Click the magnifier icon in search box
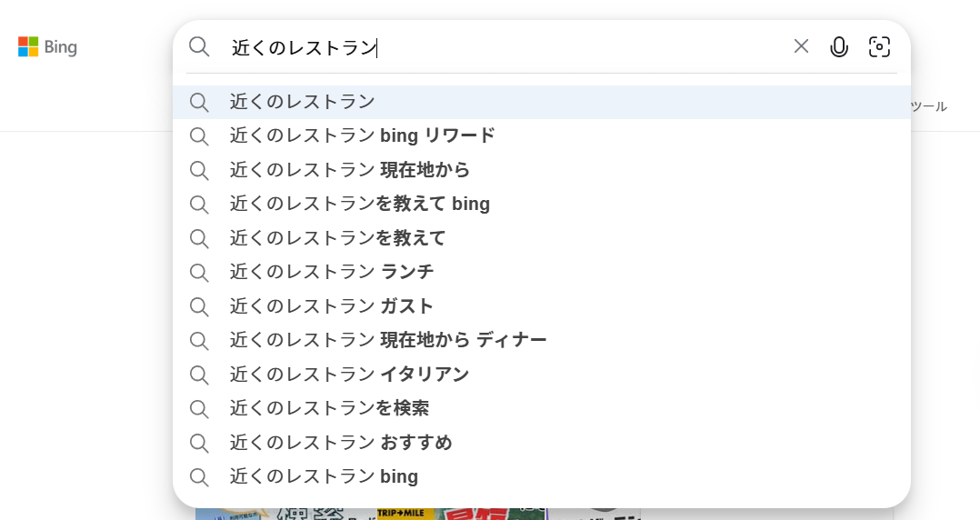Image resolution: width=980 pixels, height=520 pixels. (199, 47)
